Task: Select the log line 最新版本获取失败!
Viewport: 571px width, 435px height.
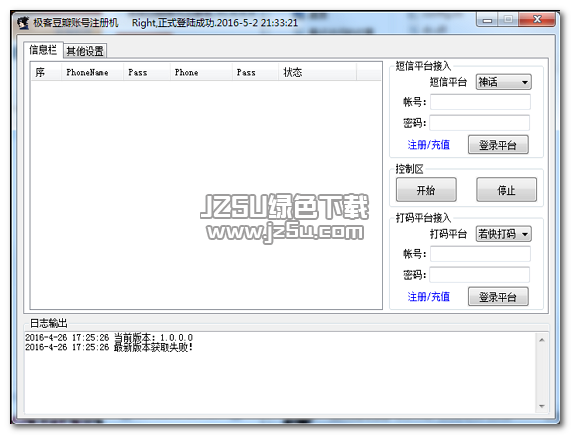Action: point(109,347)
